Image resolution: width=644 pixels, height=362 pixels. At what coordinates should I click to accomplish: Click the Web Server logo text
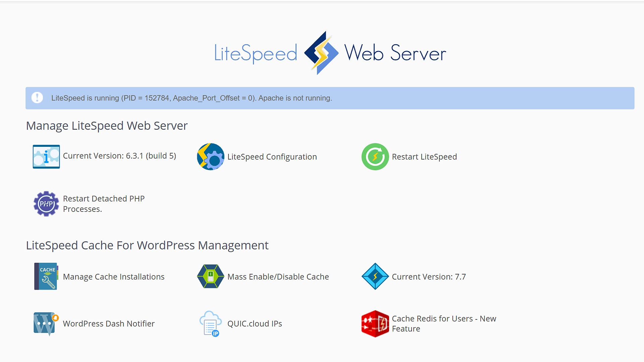tap(395, 53)
